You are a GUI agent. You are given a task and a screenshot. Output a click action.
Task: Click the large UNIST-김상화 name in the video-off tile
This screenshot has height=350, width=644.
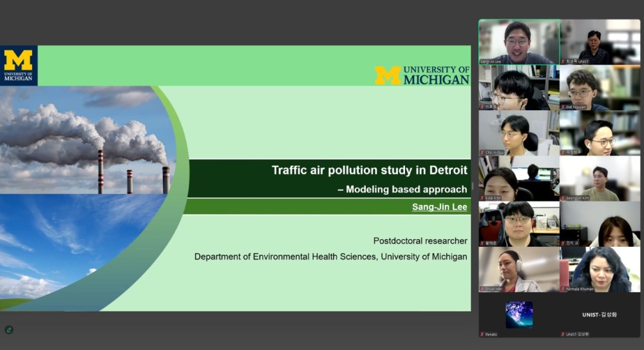pyautogui.click(x=599, y=315)
